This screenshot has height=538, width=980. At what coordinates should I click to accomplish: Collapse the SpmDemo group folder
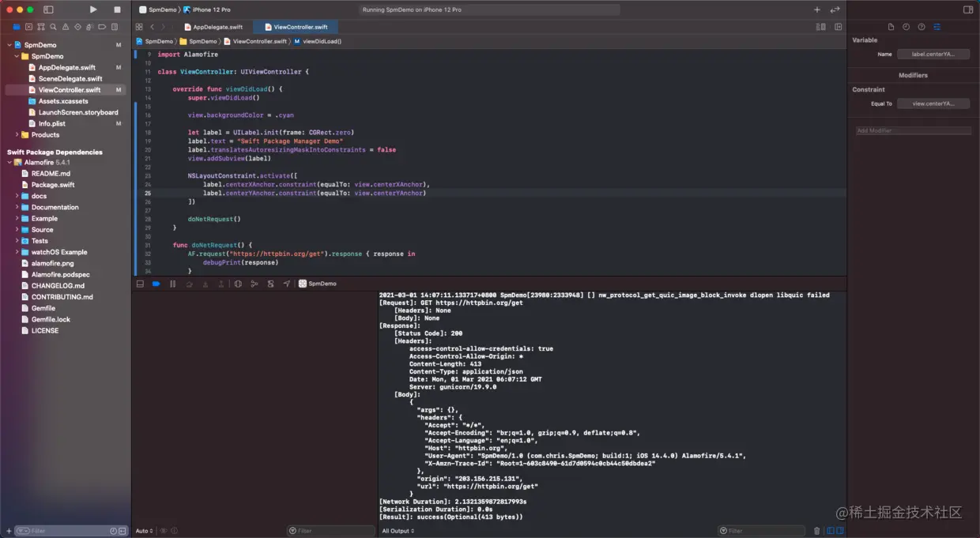(17, 56)
